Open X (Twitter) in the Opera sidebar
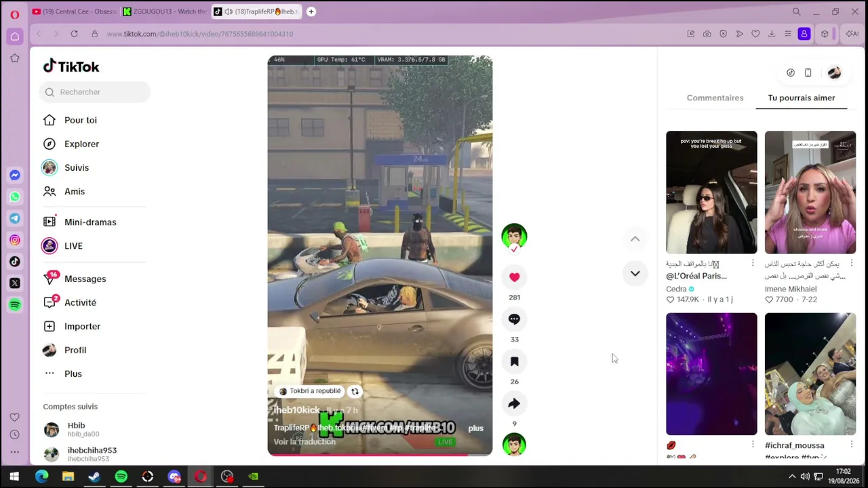This screenshot has width=868, height=488. point(14,283)
